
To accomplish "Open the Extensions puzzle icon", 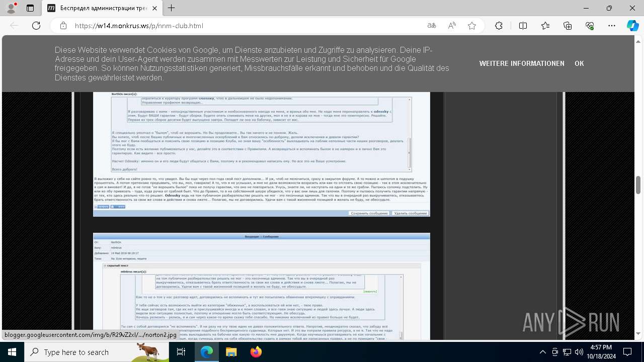I will point(499,26).
